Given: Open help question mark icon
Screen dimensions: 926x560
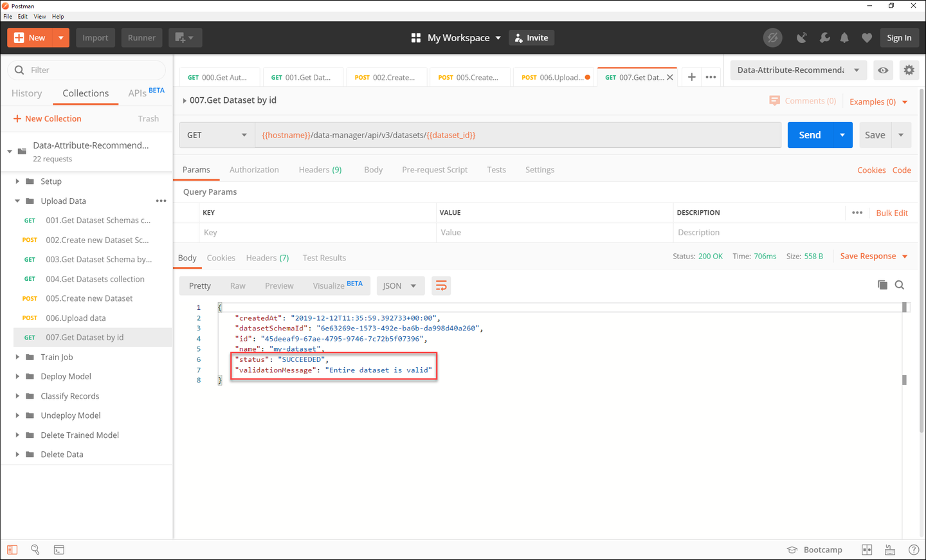Looking at the screenshot, I should (x=914, y=550).
